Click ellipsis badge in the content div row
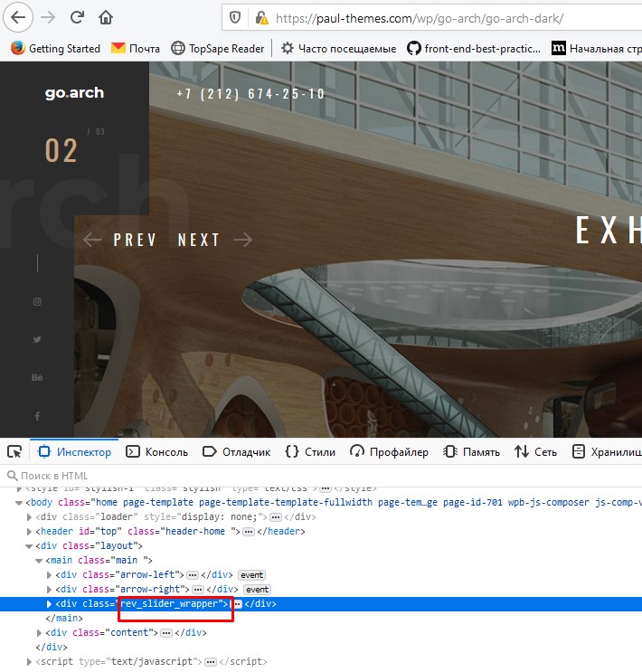 pos(166,633)
